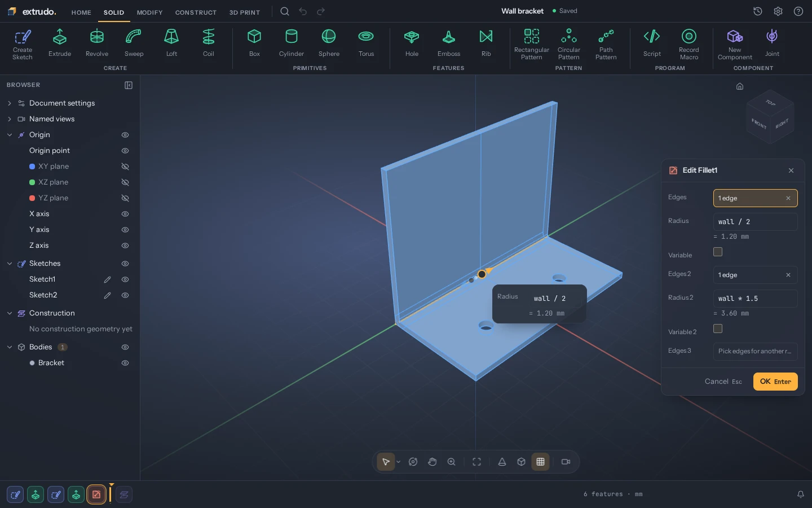Open the Emboss feature

click(x=449, y=44)
